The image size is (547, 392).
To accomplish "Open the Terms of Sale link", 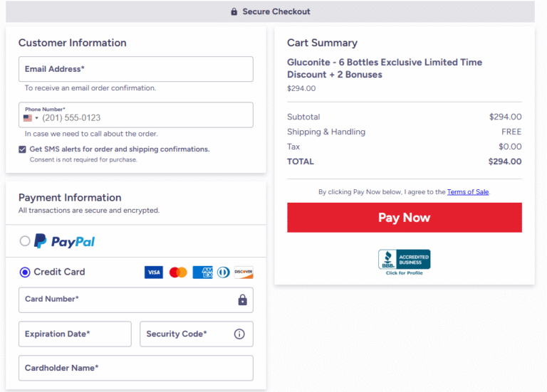I will [x=468, y=192].
